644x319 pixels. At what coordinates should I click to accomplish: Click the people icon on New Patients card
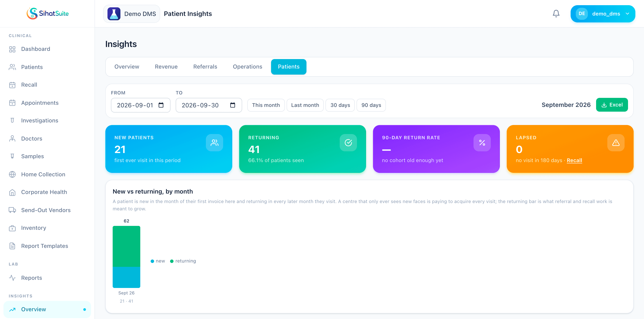(x=214, y=143)
